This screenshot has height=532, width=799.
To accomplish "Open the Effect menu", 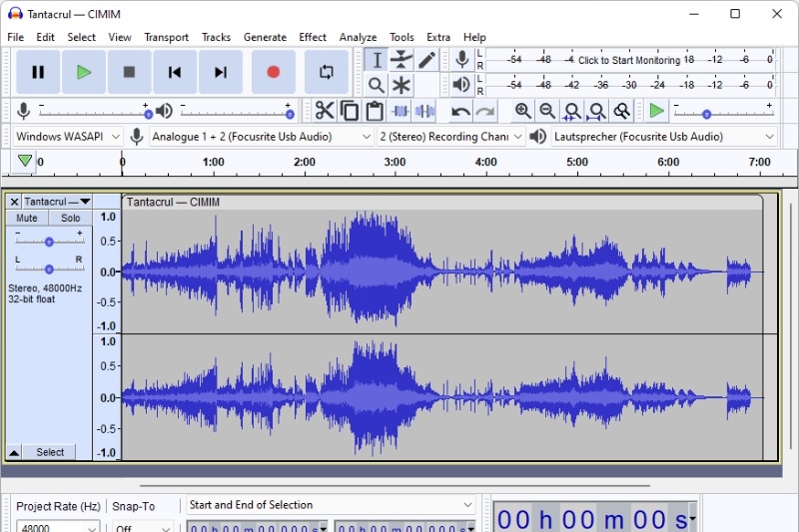I will (x=313, y=37).
